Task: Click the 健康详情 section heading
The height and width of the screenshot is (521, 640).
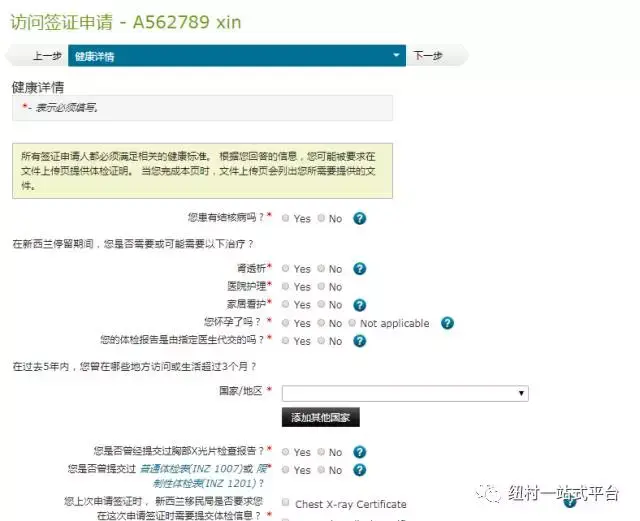Action: pos(38,87)
